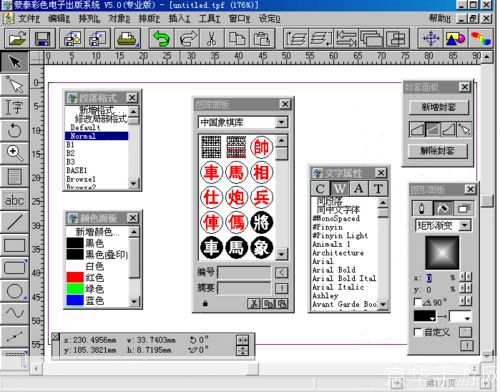Click the 摘要 input field
This screenshot has height=392, width=500.
pos(244,288)
